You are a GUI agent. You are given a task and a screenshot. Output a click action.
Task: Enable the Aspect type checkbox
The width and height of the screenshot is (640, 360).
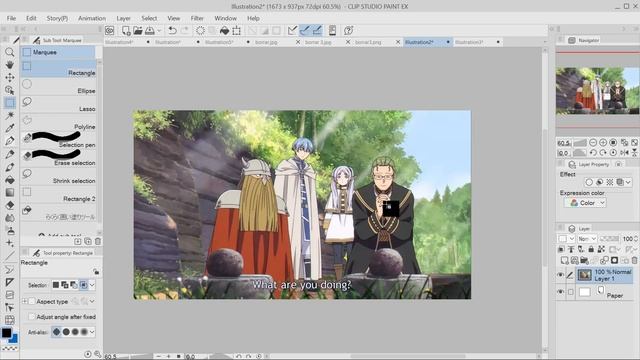(32, 301)
